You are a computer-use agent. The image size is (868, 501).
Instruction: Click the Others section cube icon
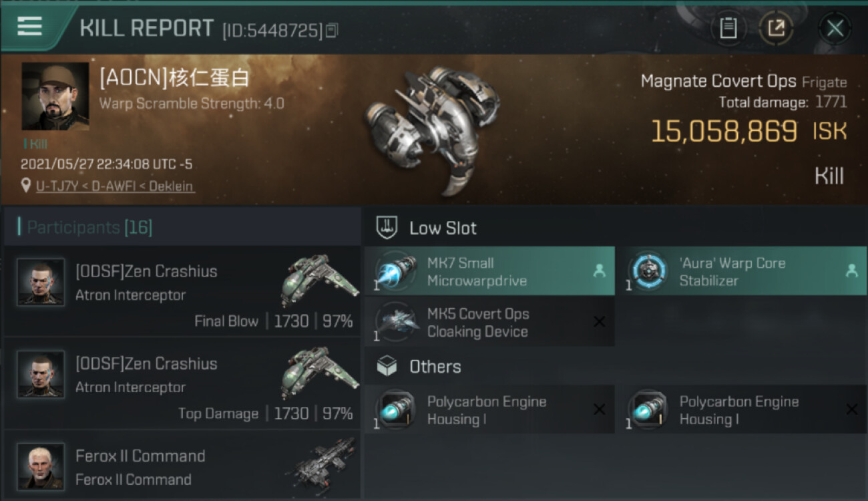coord(387,366)
